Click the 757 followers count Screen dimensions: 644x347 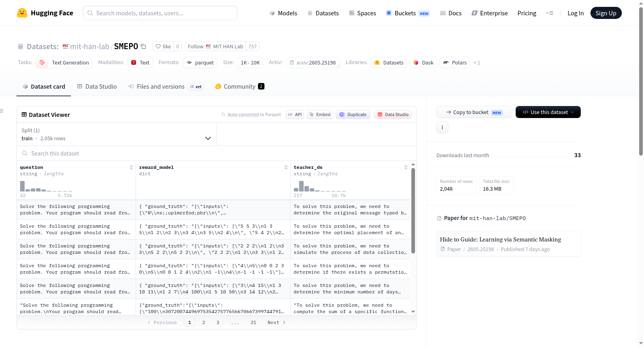pyautogui.click(x=252, y=46)
